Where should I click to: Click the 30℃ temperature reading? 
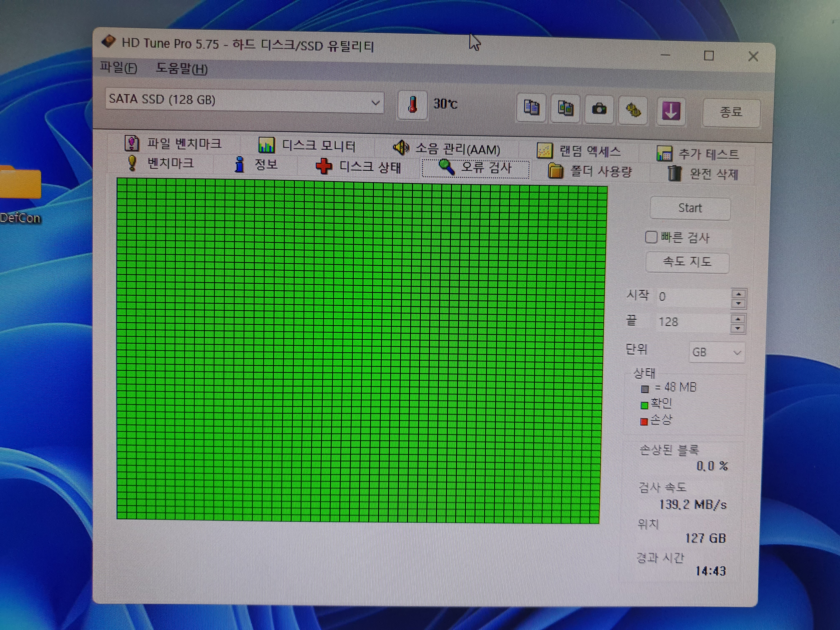click(x=445, y=104)
